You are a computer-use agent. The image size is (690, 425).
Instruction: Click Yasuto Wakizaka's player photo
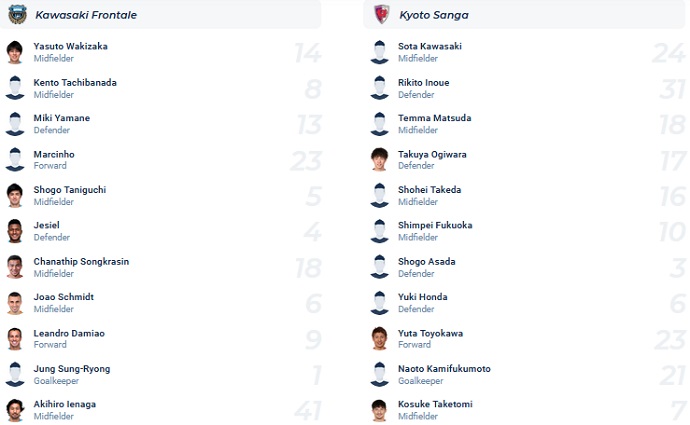[x=15, y=52]
